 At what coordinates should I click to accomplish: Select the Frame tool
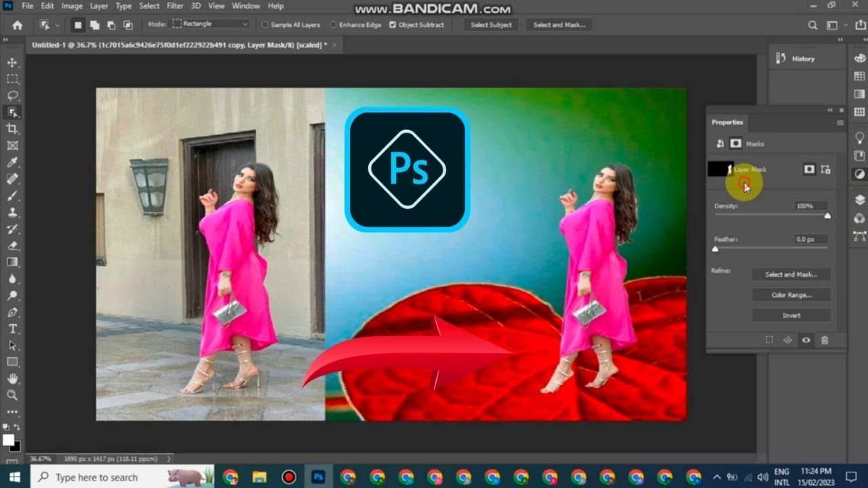pos(12,146)
